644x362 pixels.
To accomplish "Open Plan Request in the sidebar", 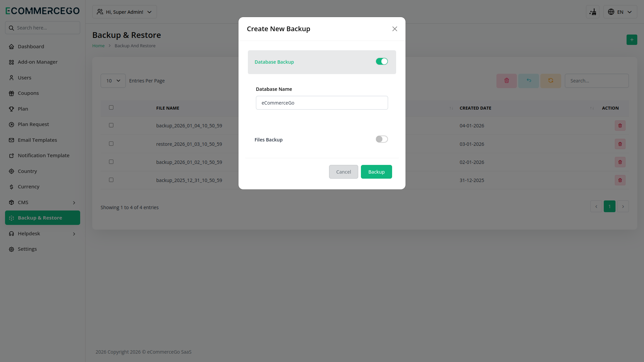I will click(43, 124).
